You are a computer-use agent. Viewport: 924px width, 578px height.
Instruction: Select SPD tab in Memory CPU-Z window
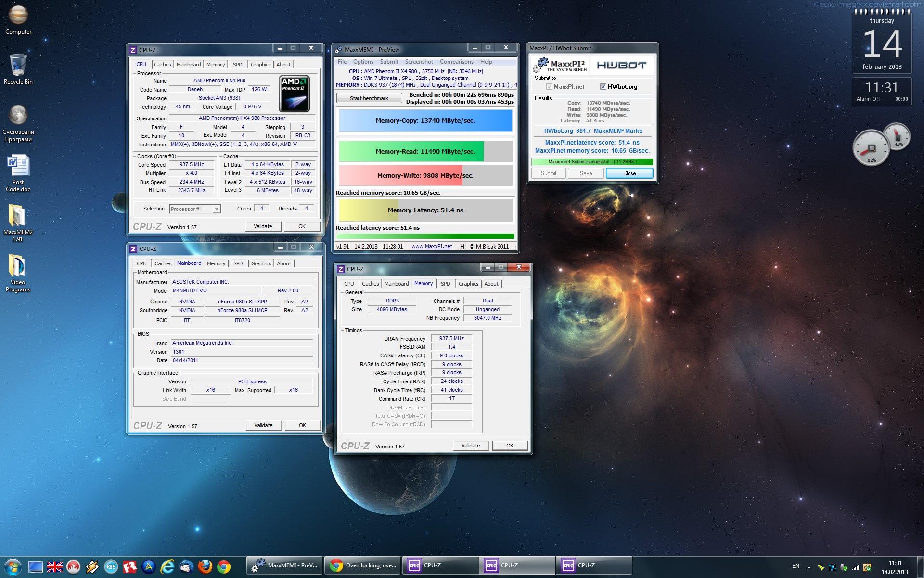[446, 284]
